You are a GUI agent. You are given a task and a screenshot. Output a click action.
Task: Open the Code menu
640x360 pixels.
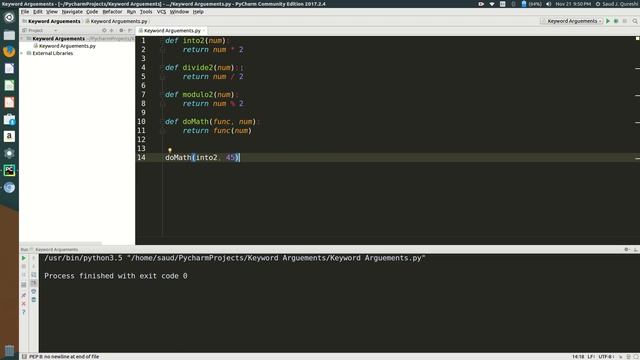coord(92,12)
